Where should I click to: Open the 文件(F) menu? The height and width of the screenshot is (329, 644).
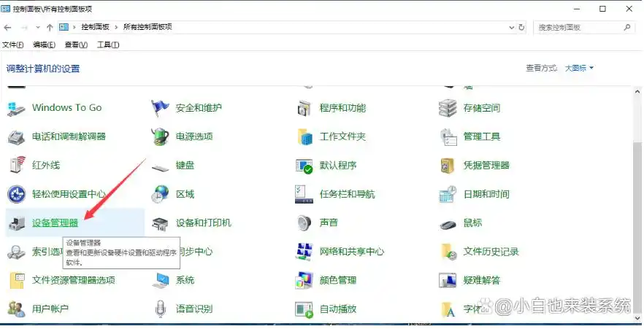tap(12, 44)
